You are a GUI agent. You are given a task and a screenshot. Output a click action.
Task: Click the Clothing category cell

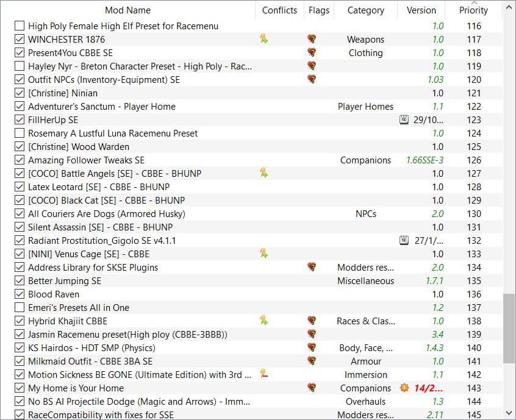pos(365,53)
